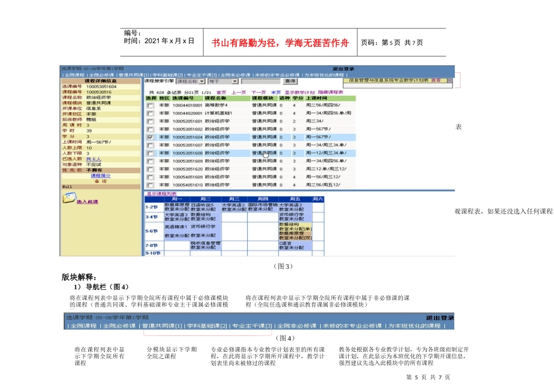Click 查看 in the teaching plan popup
554x392 pixels.
click(x=436, y=80)
